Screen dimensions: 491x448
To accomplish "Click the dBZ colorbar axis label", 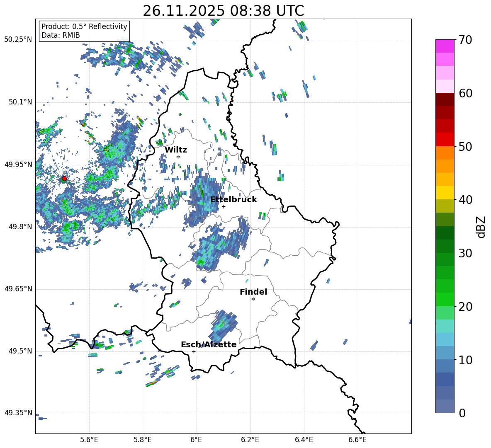I will [481, 227].
